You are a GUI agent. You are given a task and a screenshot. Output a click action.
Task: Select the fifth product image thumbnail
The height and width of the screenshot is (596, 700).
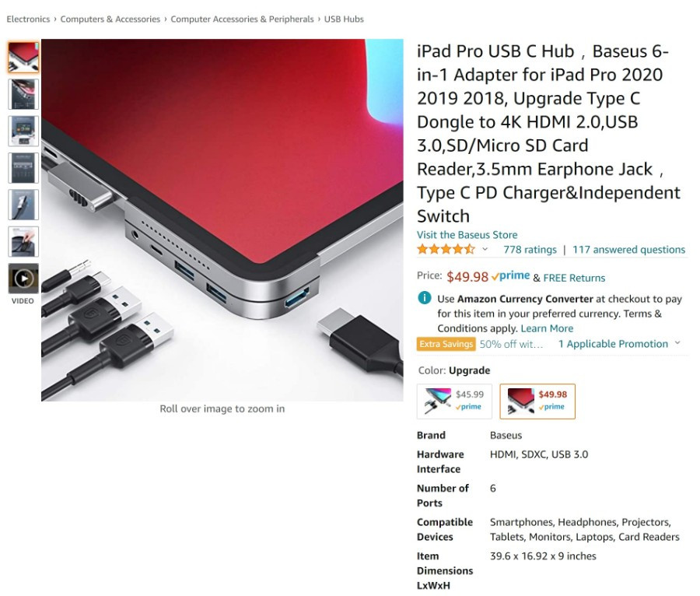(23, 205)
